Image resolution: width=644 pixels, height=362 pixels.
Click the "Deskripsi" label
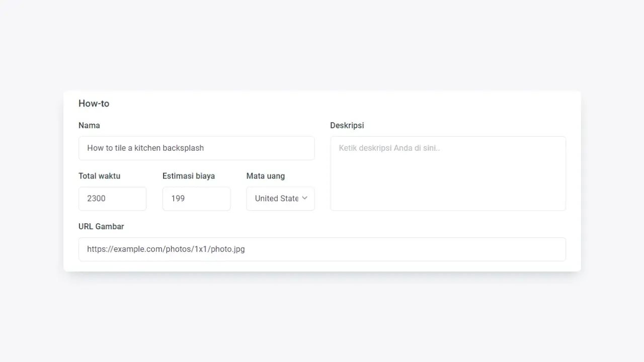coord(347,125)
